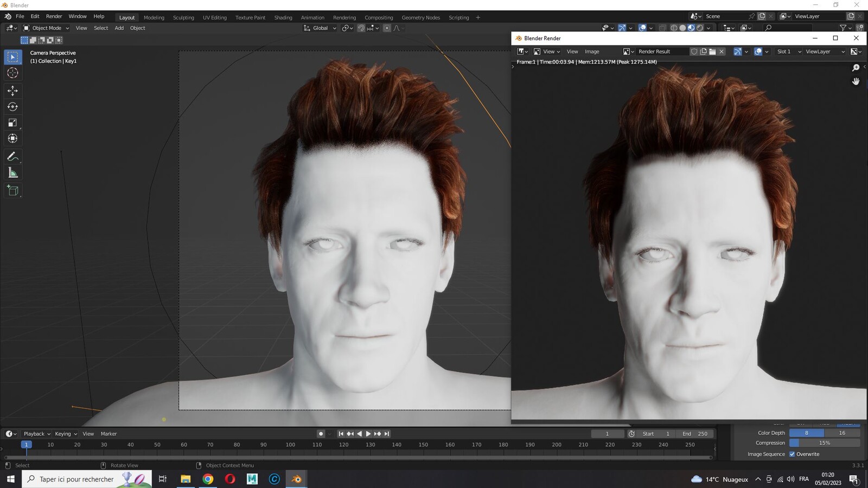Image resolution: width=868 pixels, height=488 pixels.
Task: Open the Slot 1 dropdown
Action: (x=788, y=52)
